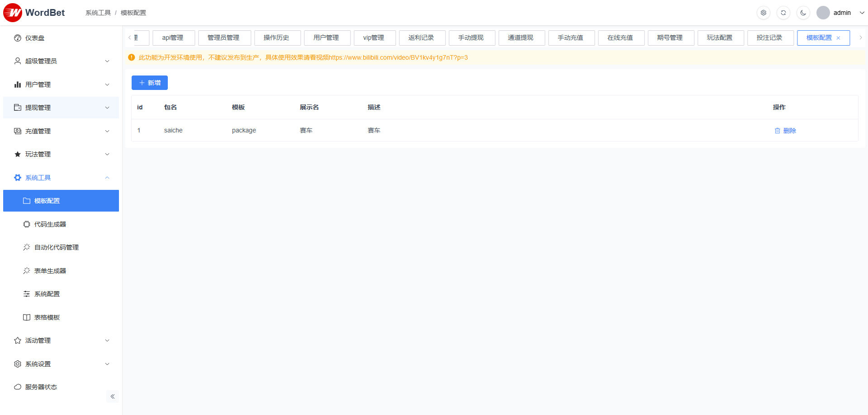The width and height of the screenshot is (868, 415).
Task: Collapse the sidebar with double-chevron icon
Action: tap(113, 396)
